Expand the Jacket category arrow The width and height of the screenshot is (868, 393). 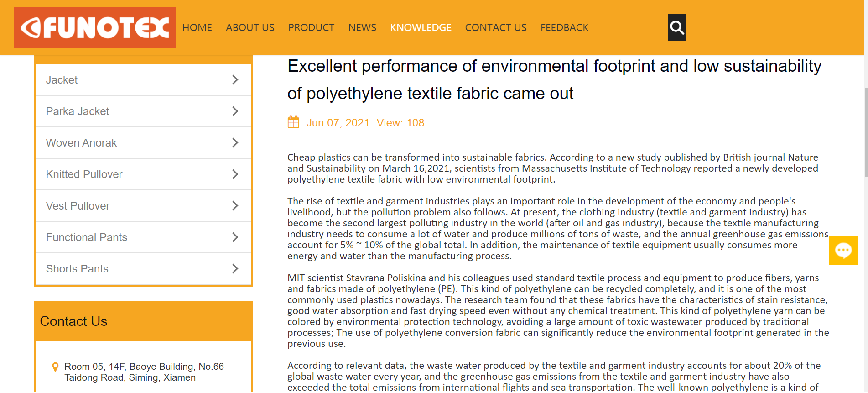(x=235, y=80)
